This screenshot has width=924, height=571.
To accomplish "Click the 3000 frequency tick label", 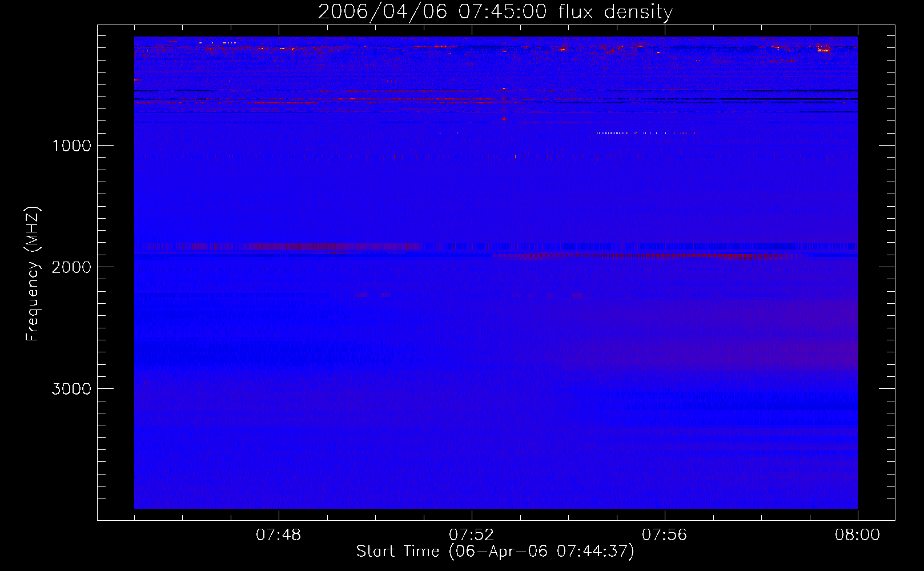I will pos(71,389).
